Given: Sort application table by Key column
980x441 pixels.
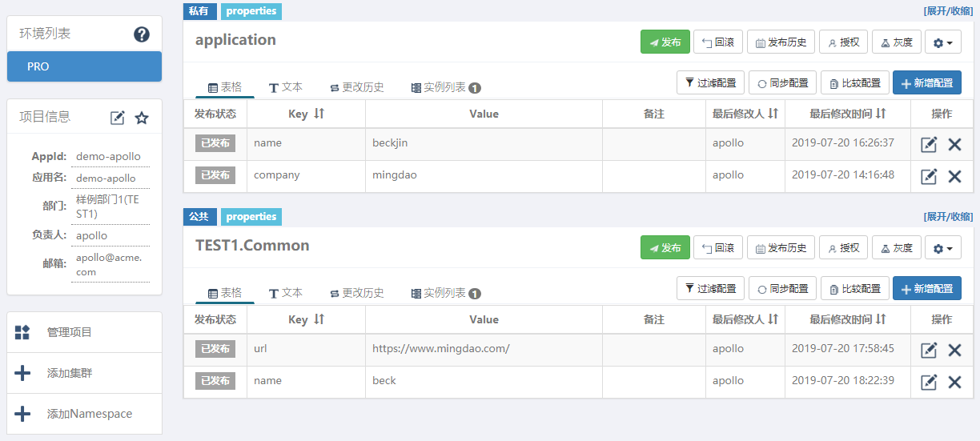Looking at the screenshot, I should (x=319, y=114).
